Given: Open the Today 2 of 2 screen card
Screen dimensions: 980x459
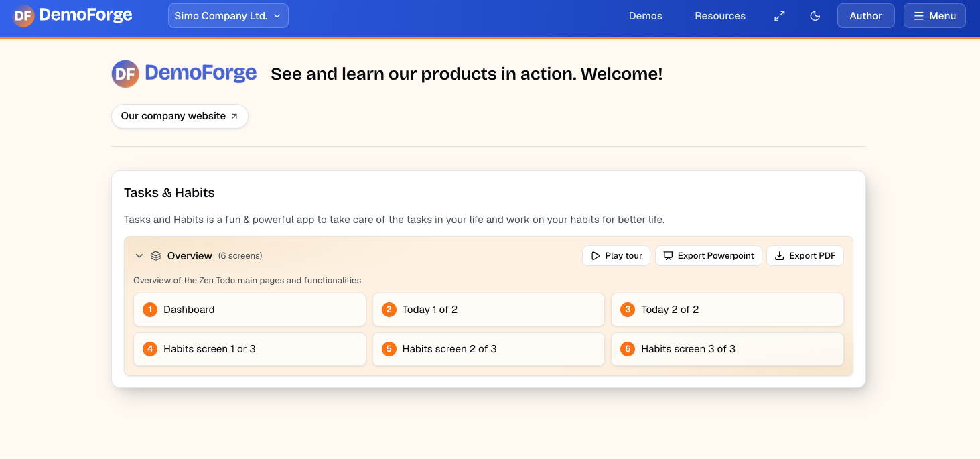Looking at the screenshot, I should (x=727, y=310).
